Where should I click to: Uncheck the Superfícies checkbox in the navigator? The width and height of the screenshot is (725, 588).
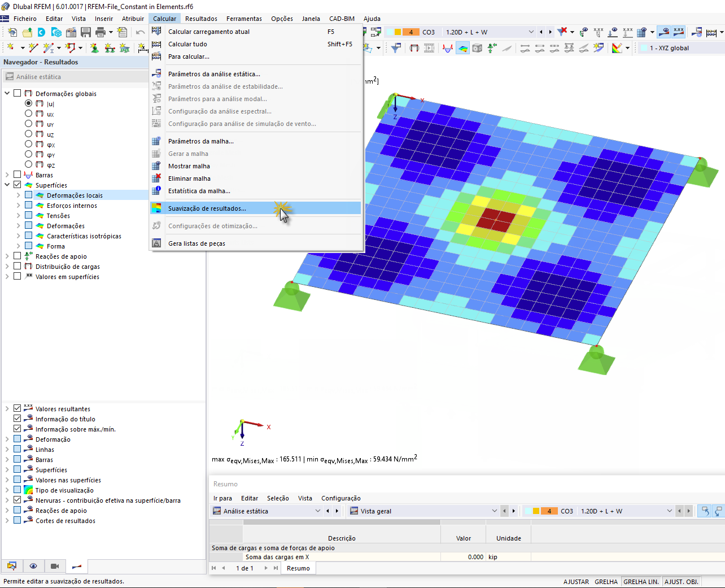click(x=18, y=185)
